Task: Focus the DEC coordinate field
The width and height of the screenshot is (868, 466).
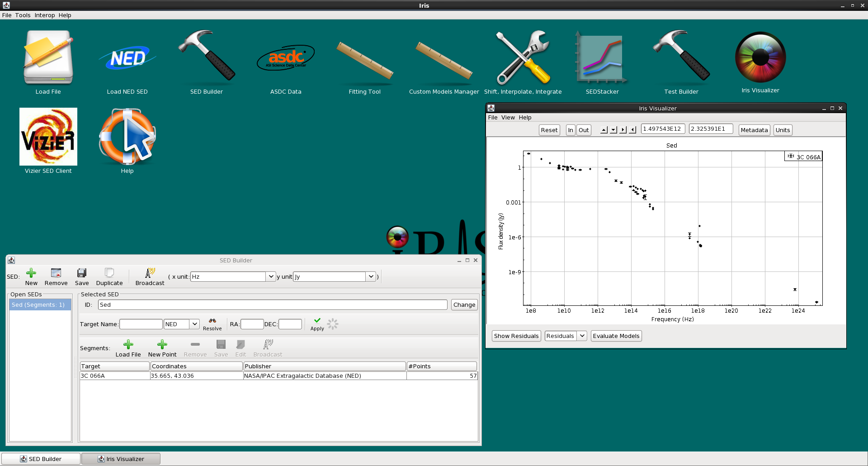Action: click(x=290, y=324)
